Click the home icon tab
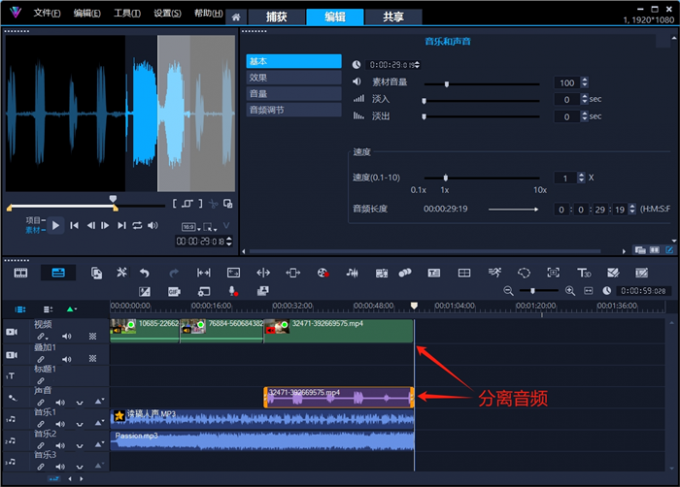680x487 pixels. coord(236,17)
